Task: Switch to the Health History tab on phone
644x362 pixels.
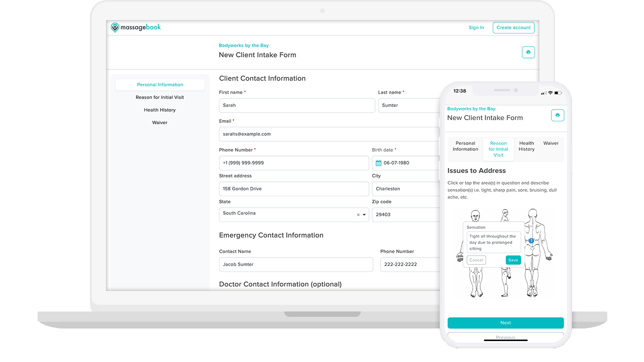Action: [x=526, y=146]
